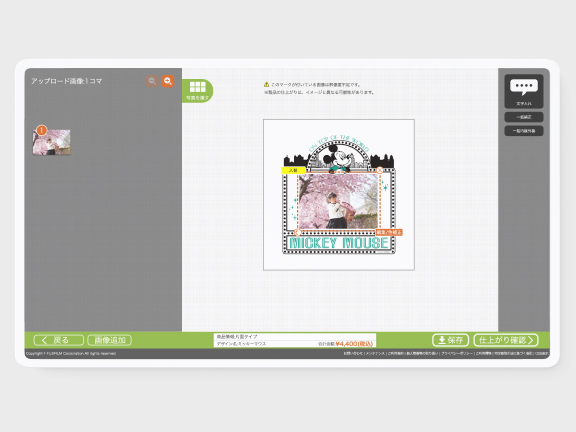Click the 一括補正 batch correction button
The image size is (576, 432).
(524, 117)
